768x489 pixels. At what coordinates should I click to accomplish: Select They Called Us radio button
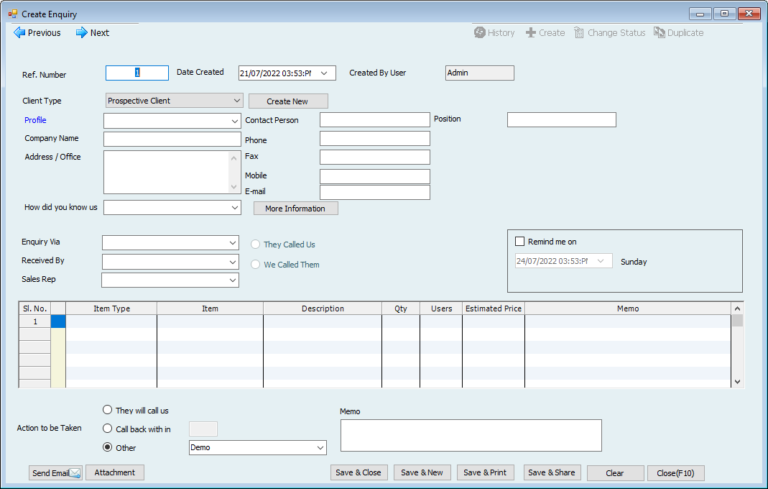pyautogui.click(x=255, y=244)
